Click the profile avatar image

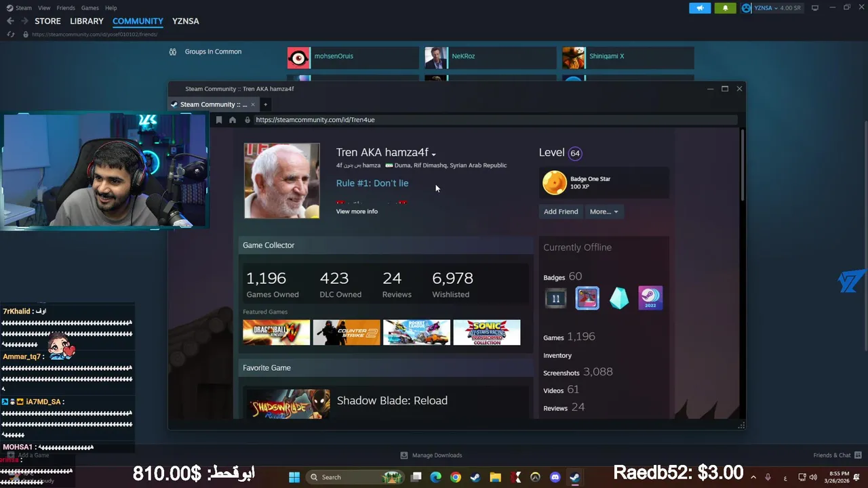point(281,180)
